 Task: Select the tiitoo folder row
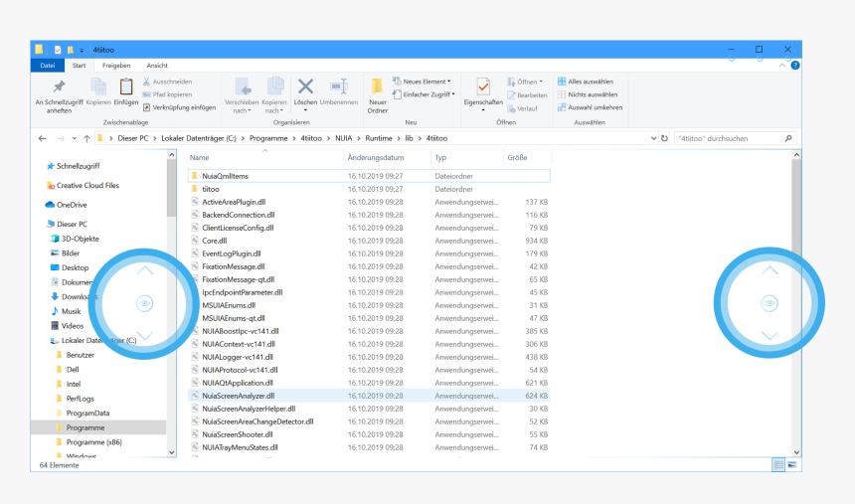[369, 189]
